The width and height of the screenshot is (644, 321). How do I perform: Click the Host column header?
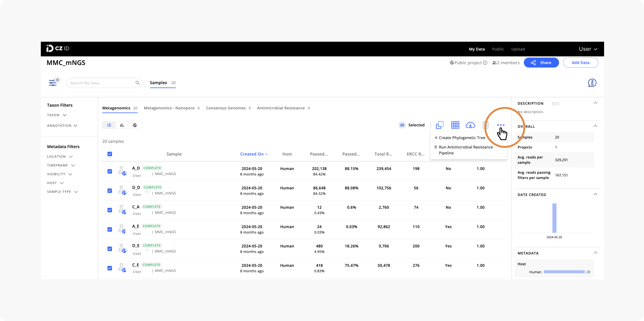coord(287,154)
